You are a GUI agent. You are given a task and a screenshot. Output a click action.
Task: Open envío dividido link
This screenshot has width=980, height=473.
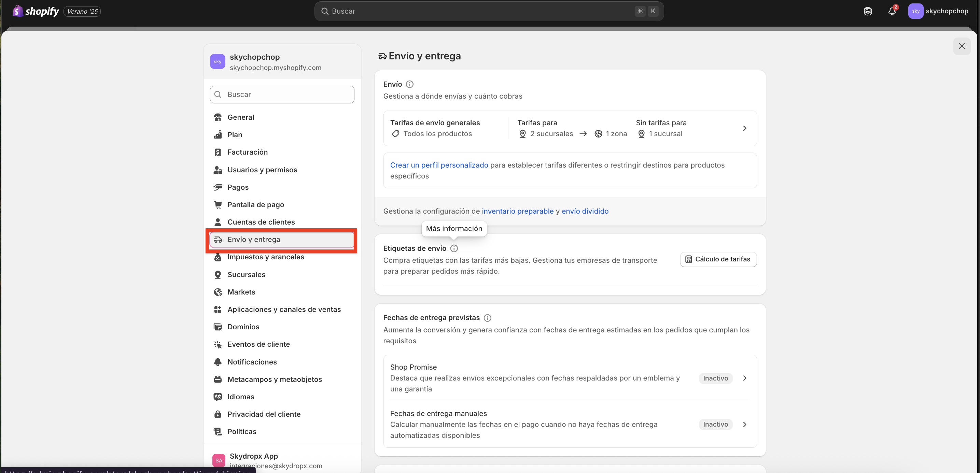point(585,211)
